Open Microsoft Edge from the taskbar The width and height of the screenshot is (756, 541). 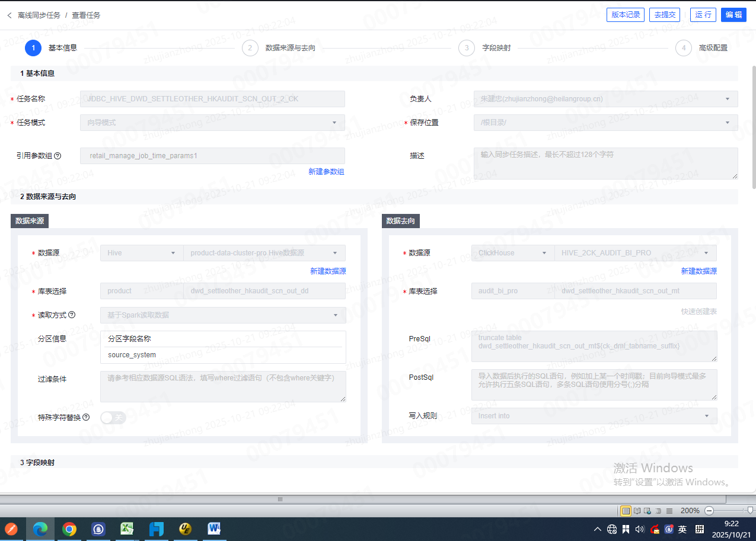point(40,529)
